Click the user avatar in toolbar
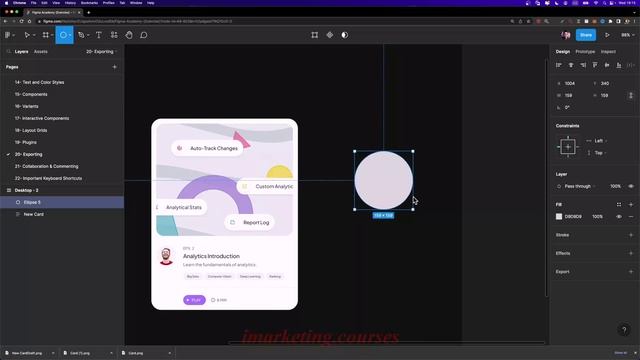The height and width of the screenshot is (360, 640). (x=566, y=35)
